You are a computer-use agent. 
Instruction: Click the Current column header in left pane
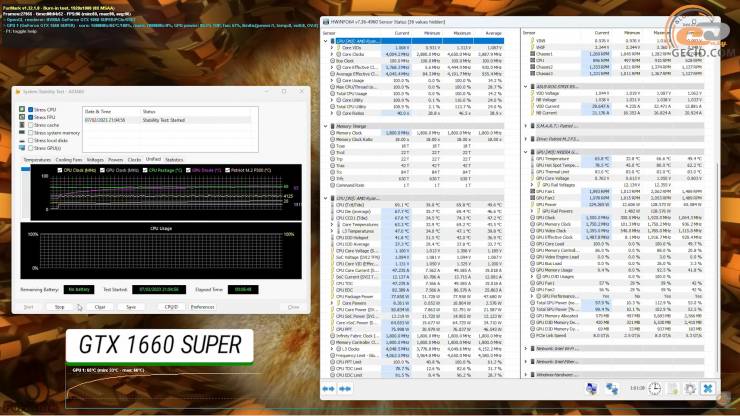tap(402, 33)
